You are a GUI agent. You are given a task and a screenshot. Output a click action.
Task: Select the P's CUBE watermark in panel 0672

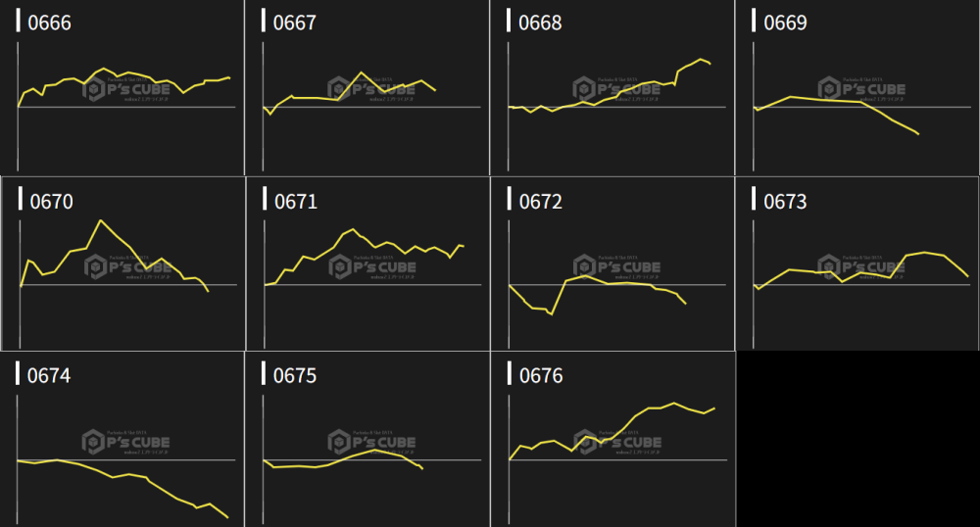pyautogui.click(x=616, y=266)
